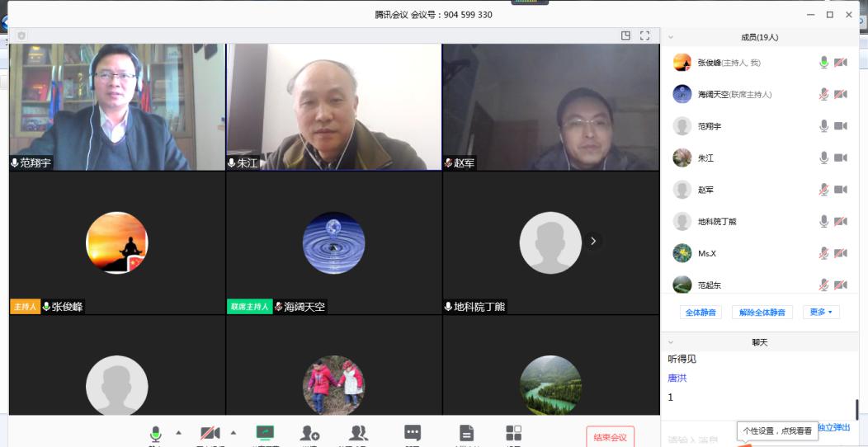Open the invite participants icon

pyautogui.click(x=309, y=433)
